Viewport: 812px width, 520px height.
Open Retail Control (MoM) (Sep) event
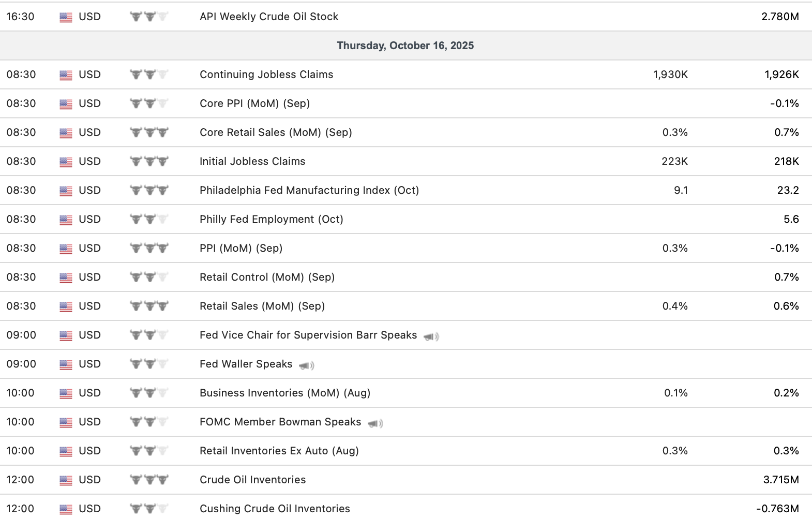coord(267,277)
